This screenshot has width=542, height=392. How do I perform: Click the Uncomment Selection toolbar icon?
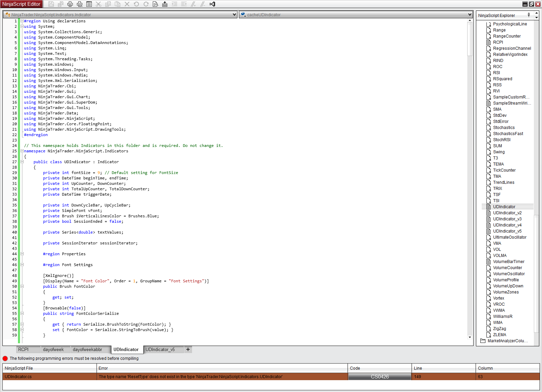203,4
